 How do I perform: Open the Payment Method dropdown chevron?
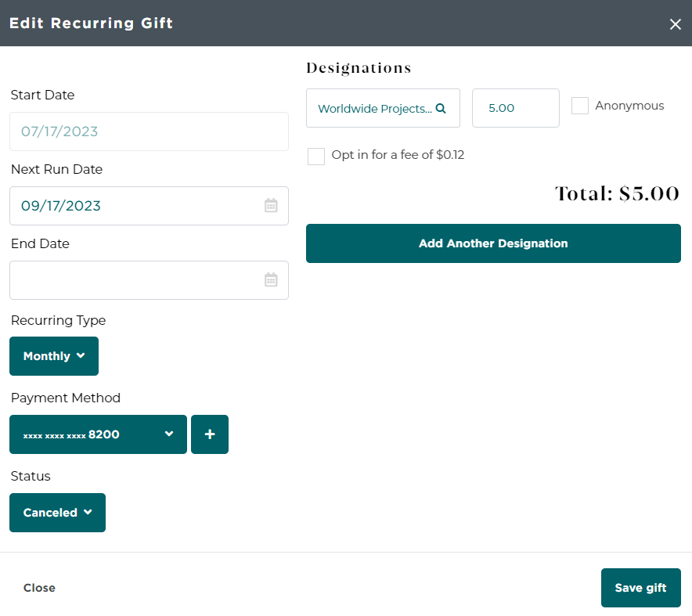click(169, 434)
